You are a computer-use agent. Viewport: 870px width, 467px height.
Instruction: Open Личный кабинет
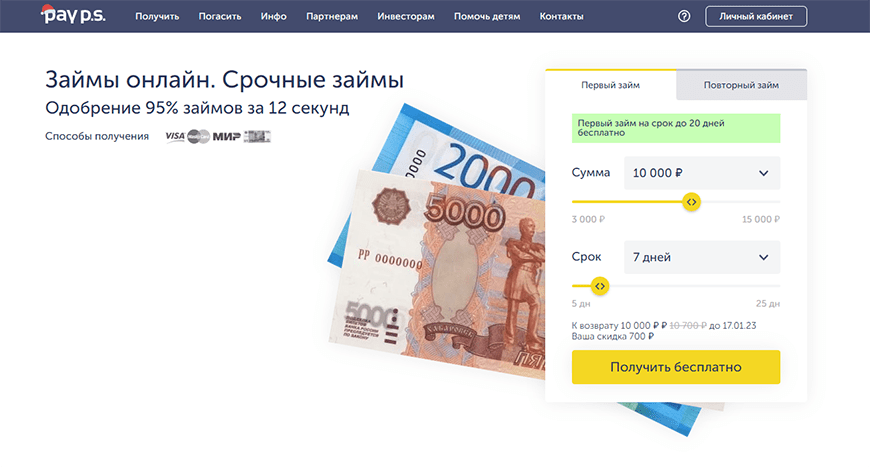[756, 17]
